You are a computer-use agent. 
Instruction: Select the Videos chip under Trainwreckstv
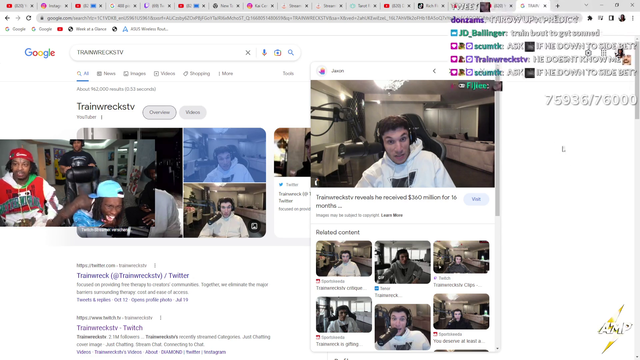pyautogui.click(x=193, y=112)
